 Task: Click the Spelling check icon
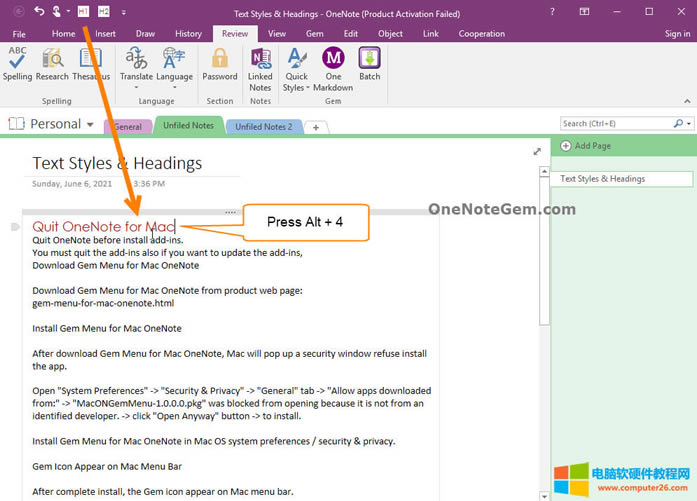click(x=17, y=64)
